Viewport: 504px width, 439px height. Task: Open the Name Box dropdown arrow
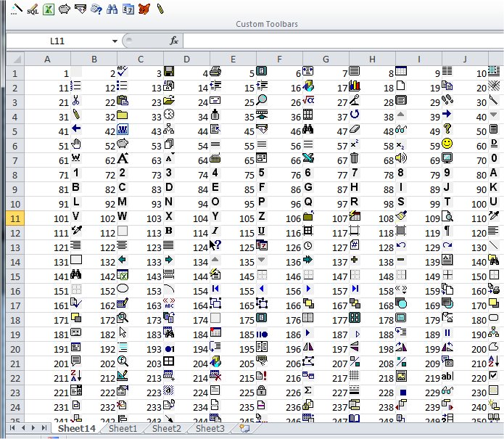[115, 41]
